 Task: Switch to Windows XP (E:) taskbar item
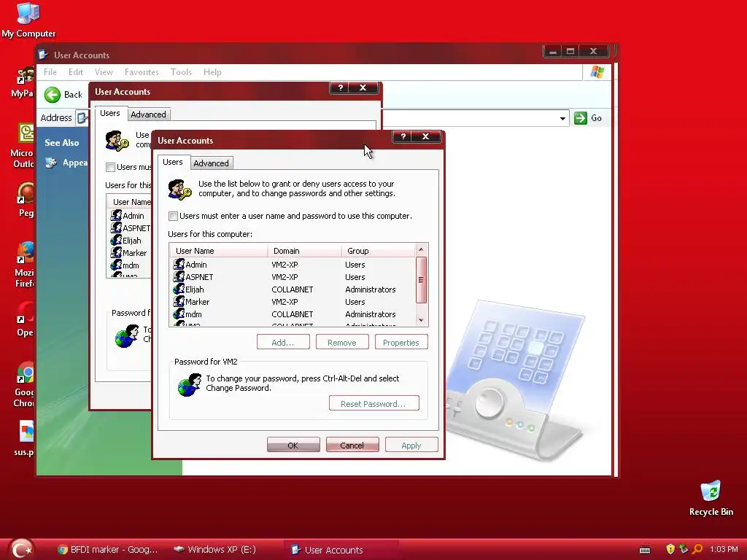[x=214, y=550]
